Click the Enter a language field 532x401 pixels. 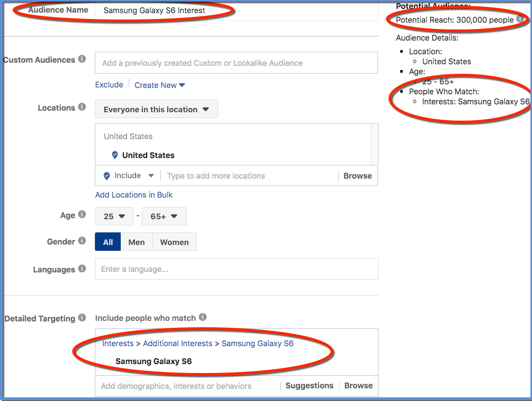click(x=237, y=269)
